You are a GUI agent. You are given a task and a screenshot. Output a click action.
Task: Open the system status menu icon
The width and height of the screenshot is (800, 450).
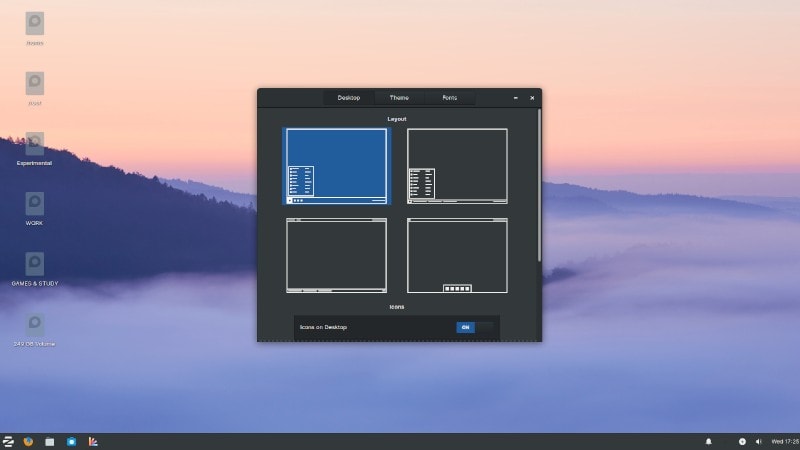click(x=742, y=442)
